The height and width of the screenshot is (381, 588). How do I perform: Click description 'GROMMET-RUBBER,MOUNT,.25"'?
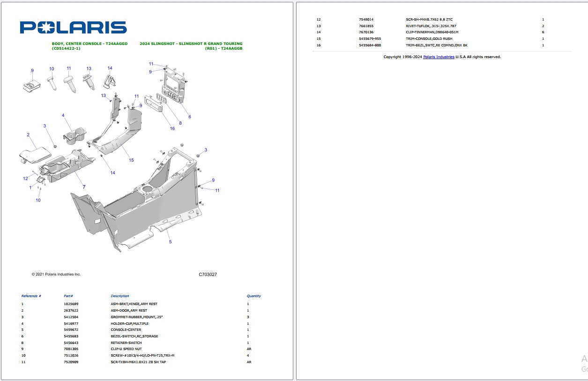pos(136,317)
